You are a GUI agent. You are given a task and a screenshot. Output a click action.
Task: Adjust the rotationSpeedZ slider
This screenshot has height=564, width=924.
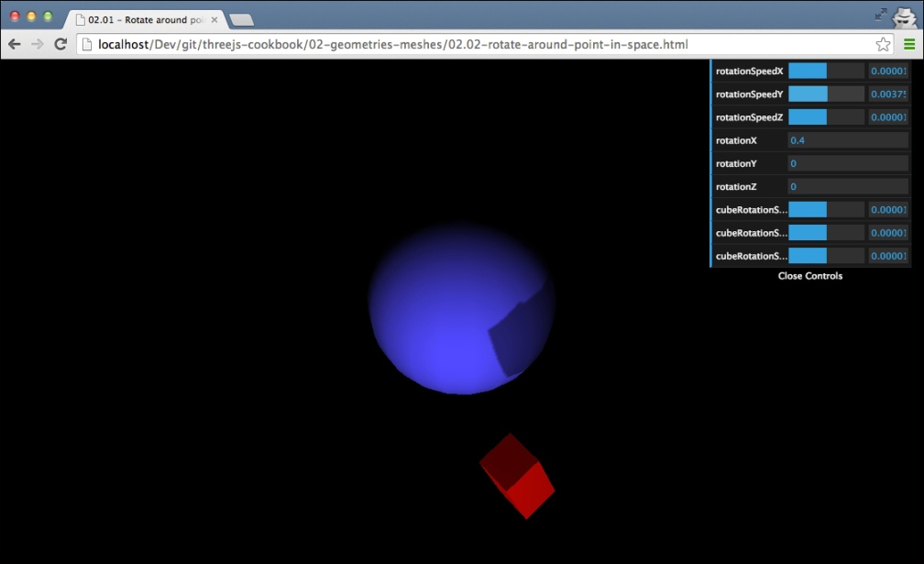pos(826,117)
